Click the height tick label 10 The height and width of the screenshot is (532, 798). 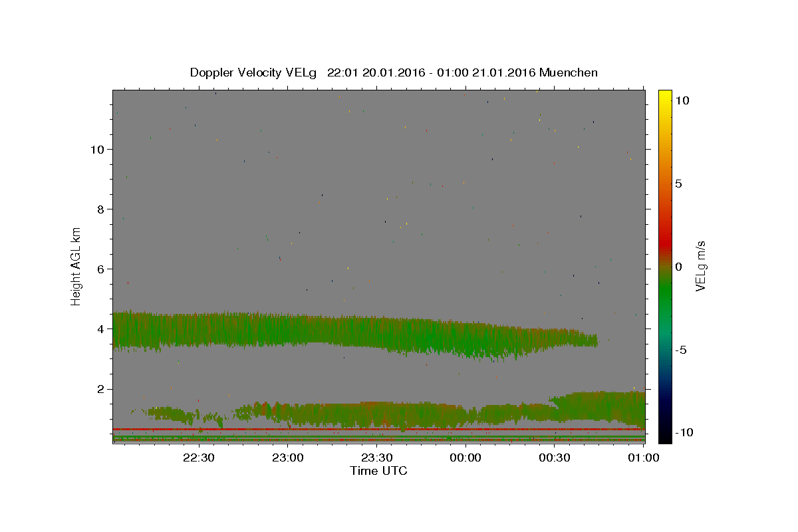point(98,149)
